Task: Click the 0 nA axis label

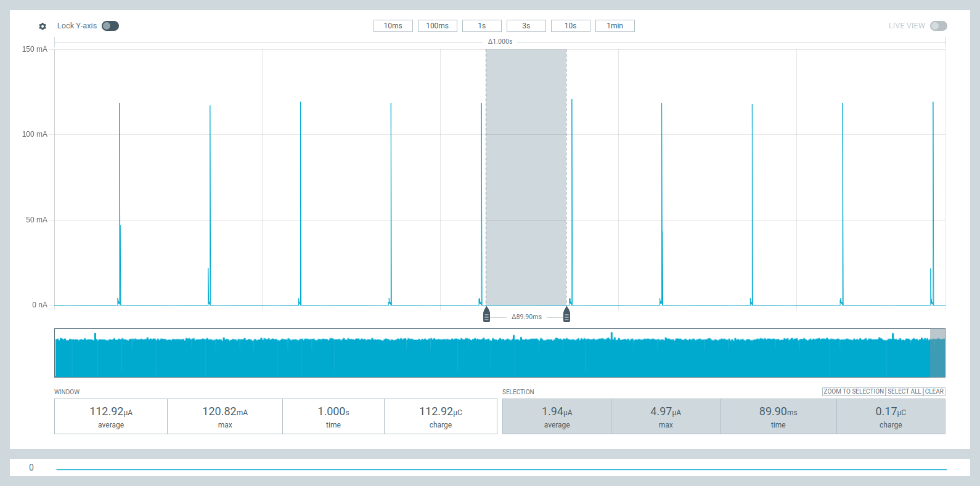Action: tap(39, 305)
